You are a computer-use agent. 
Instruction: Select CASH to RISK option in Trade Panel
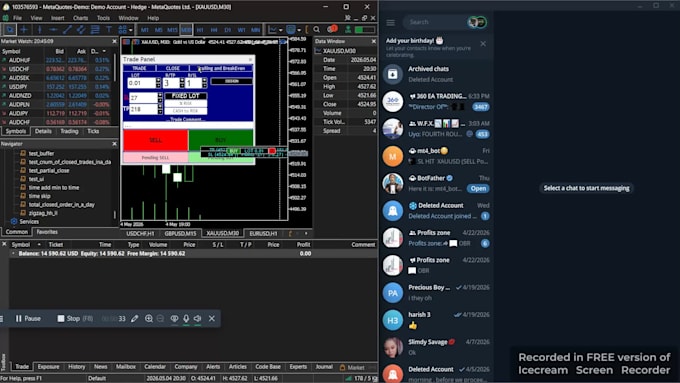[186, 111]
